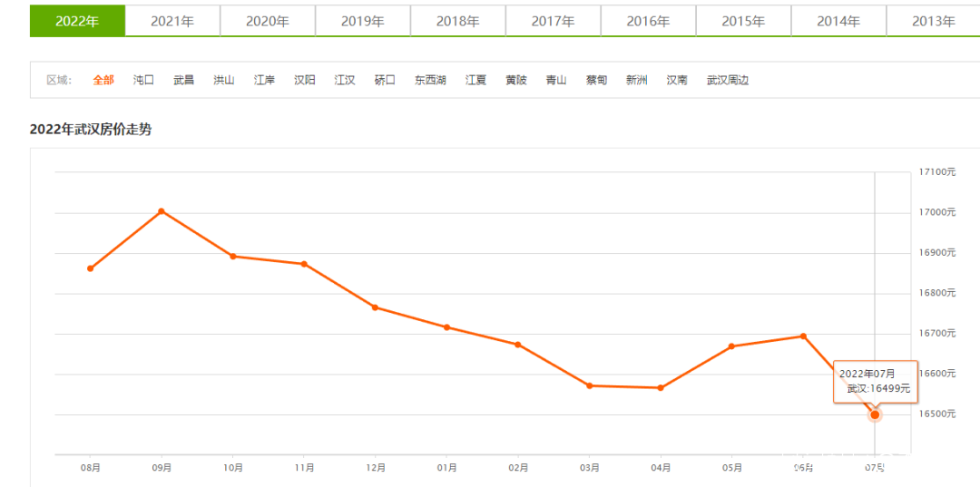Image resolution: width=980 pixels, height=487 pixels.
Task: Click the 10月 data point on chart
Action: coord(233,256)
